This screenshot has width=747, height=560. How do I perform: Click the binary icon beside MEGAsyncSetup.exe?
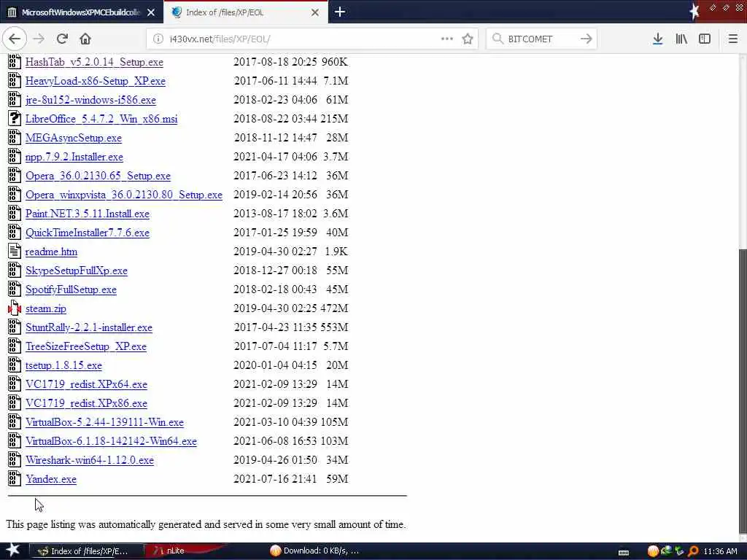(15, 137)
